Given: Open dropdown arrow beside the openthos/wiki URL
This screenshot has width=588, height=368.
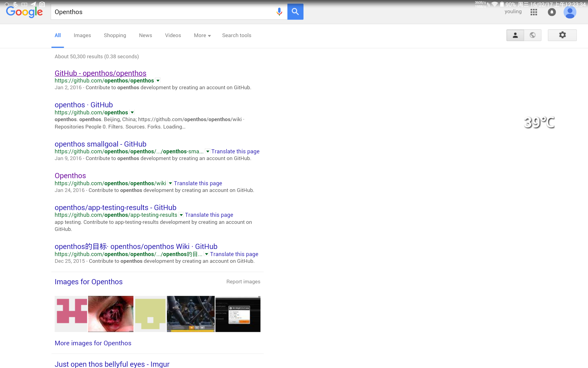Looking at the screenshot, I should click(x=170, y=183).
